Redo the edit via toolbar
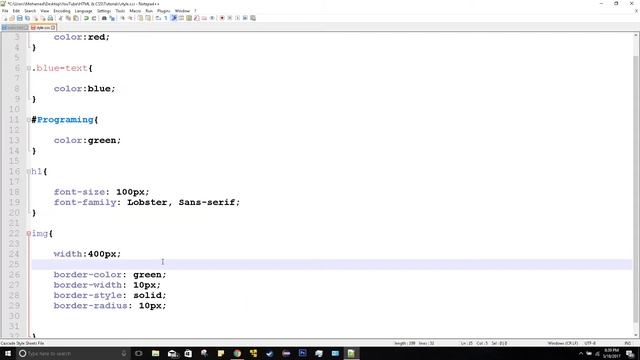This screenshot has width=640, height=360. tap(94, 18)
